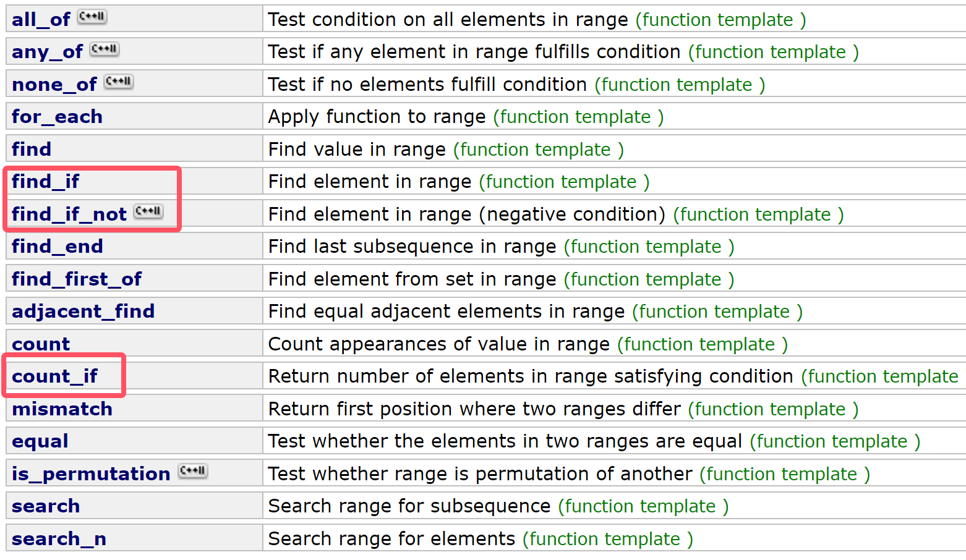The image size is (966, 560).
Task: Click the C++11 badge next to is_permutation
Action: pyautogui.click(x=193, y=471)
